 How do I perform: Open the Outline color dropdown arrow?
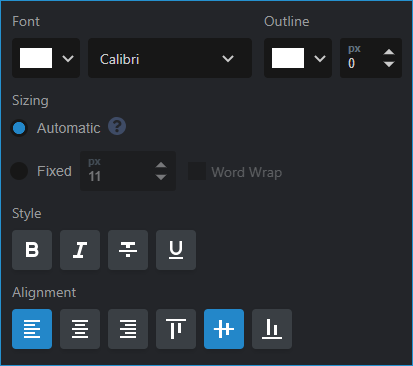click(320, 59)
